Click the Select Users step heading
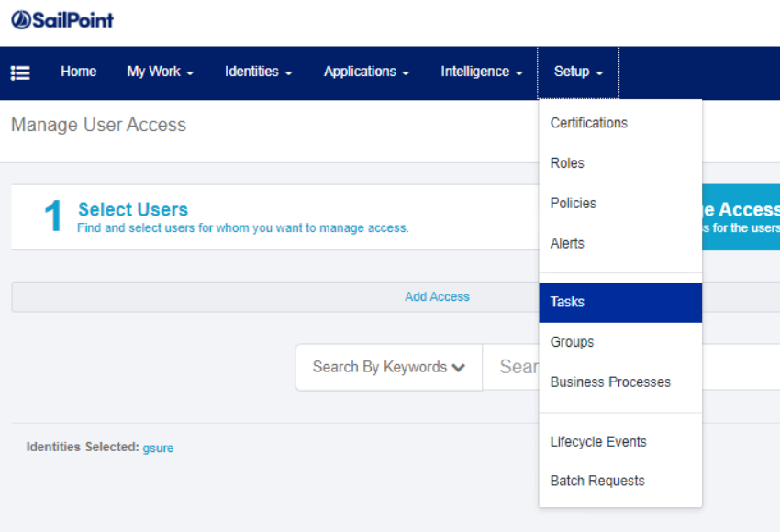Screen dimensions: 780x532 pyautogui.click(x=133, y=209)
